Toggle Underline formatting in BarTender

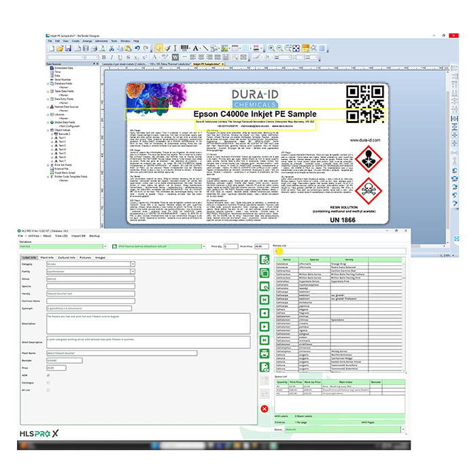pos(120,57)
